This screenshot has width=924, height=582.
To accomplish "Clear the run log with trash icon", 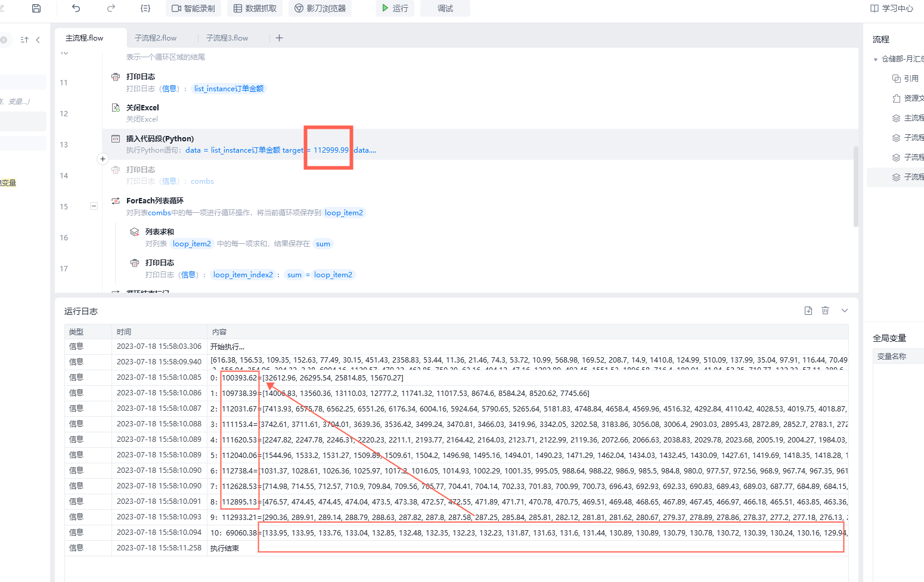I will tap(825, 311).
